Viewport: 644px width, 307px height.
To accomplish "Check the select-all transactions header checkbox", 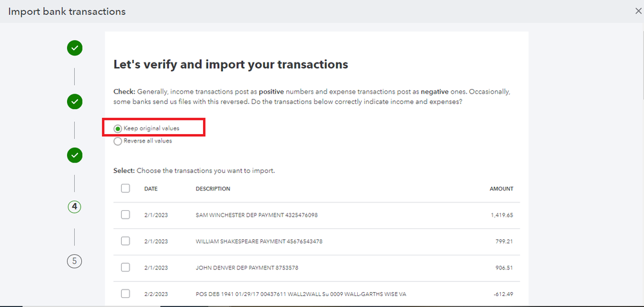I will click(x=125, y=188).
